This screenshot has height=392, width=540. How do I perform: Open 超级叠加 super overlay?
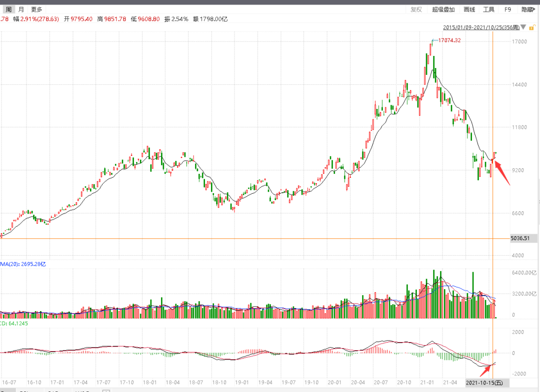click(x=443, y=9)
